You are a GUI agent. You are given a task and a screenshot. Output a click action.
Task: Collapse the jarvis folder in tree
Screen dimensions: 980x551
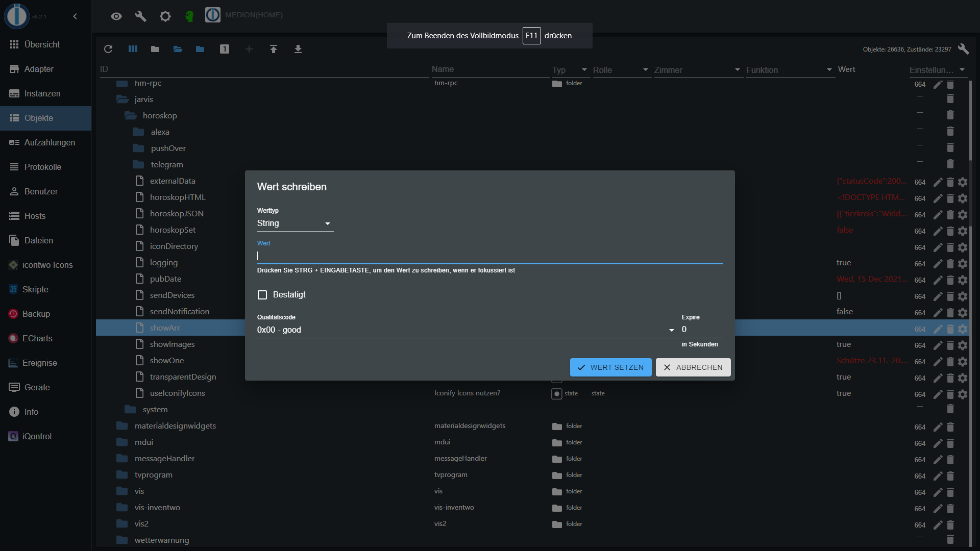(122, 99)
